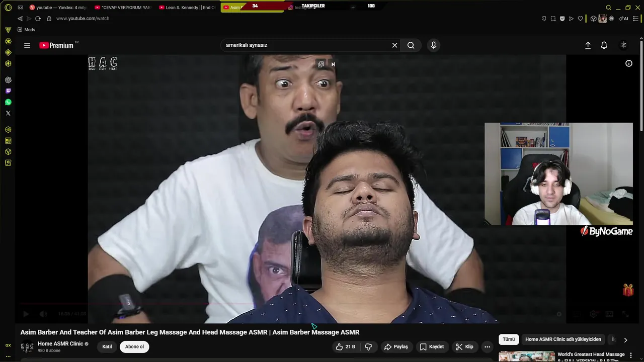Enter fullscreen on the video player
Image resolution: width=644 pixels, height=362 pixels.
(x=625, y=314)
